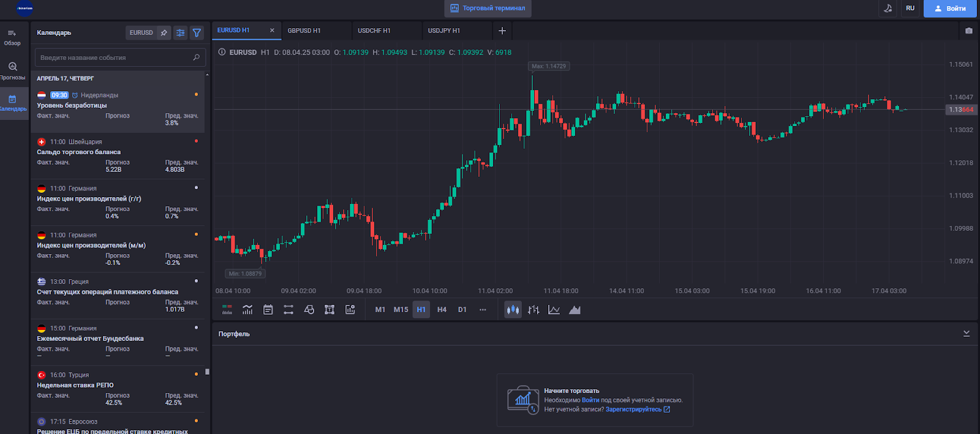
Task: Open the trading panel red-green icon
Action: click(227, 310)
